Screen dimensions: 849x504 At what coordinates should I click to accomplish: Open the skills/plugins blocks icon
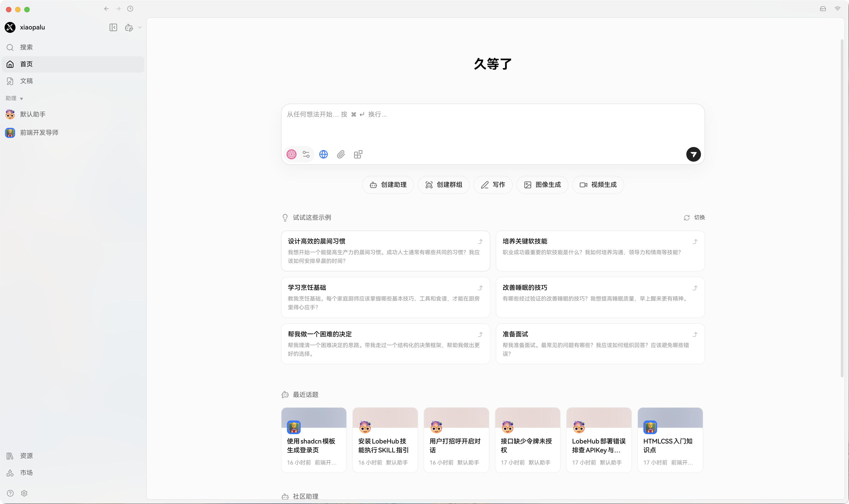point(358,155)
